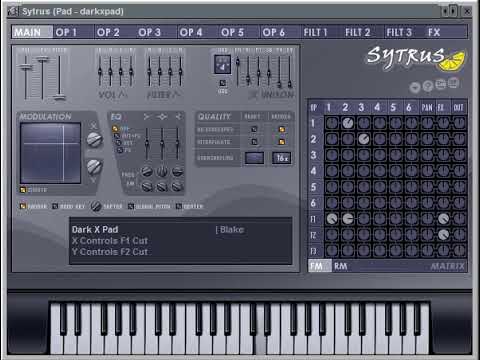Select the FM matrix mode button

pos(319,266)
